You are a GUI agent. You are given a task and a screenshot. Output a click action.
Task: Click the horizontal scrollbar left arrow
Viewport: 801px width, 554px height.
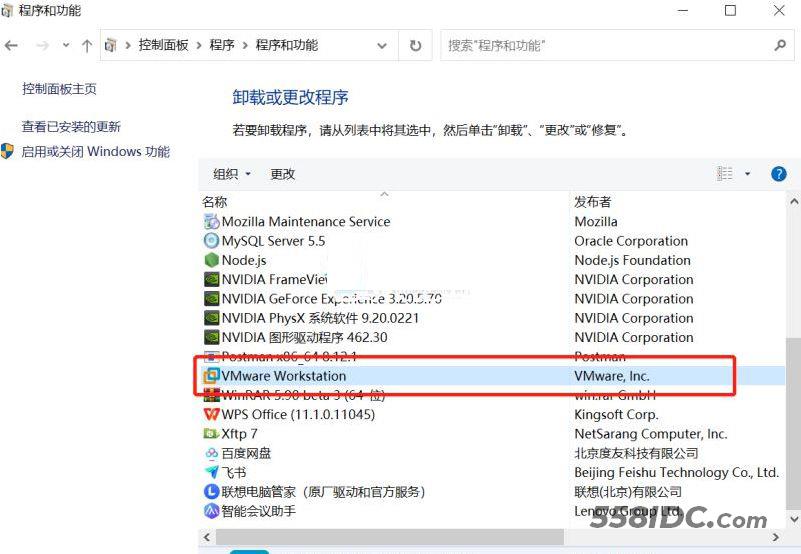click(206, 537)
